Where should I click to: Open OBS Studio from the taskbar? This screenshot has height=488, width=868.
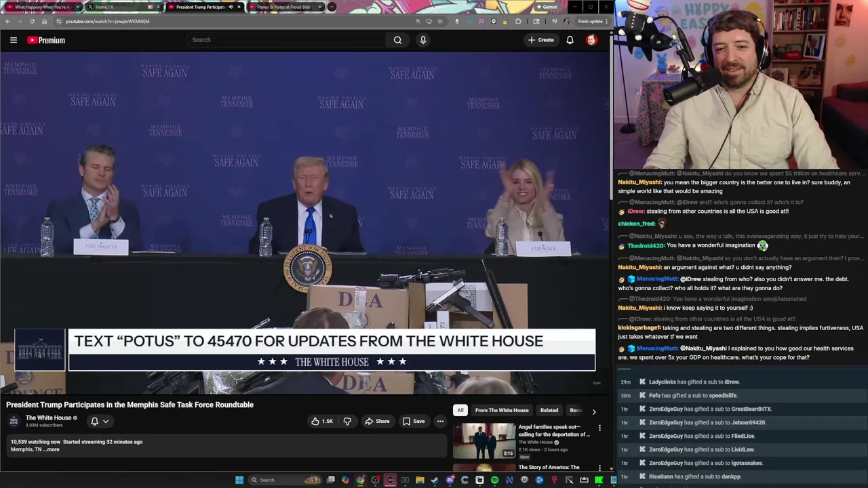(376, 480)
